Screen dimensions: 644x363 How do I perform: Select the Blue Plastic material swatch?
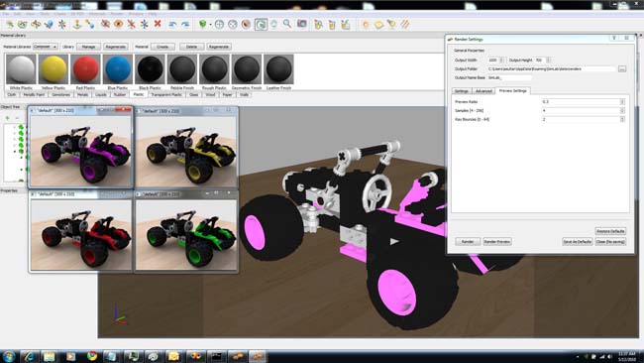tap(118, 69)
